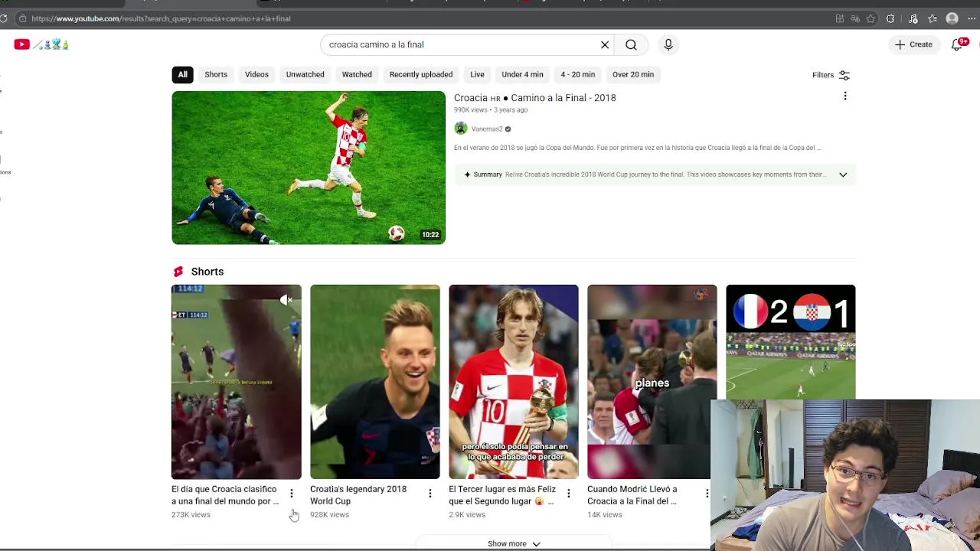980x551 pixels.
Task: Clear the search box with the X icon
Action: (605, 44)
